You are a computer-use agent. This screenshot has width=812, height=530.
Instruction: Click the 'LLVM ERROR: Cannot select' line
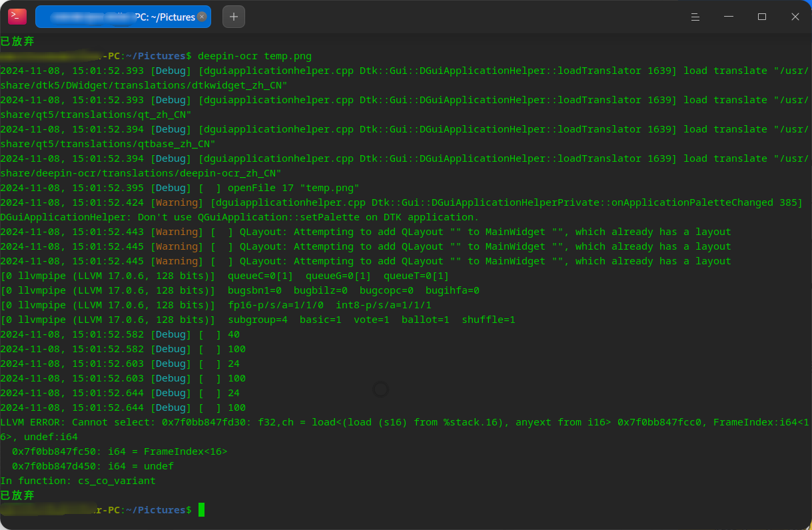click(405, 429)
